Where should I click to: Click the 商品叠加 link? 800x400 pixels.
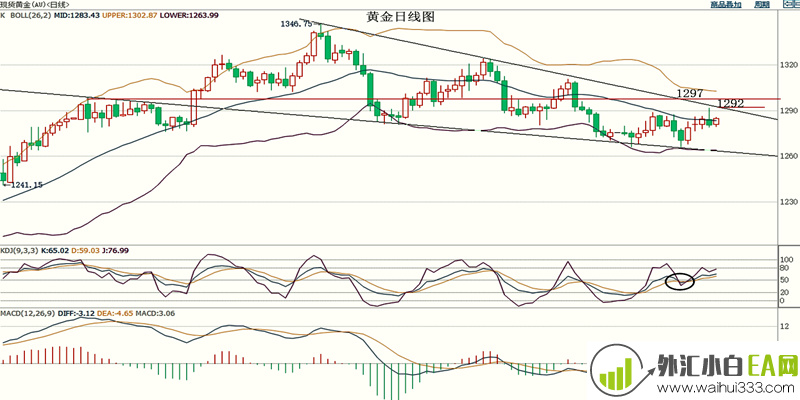coord(728,5)
